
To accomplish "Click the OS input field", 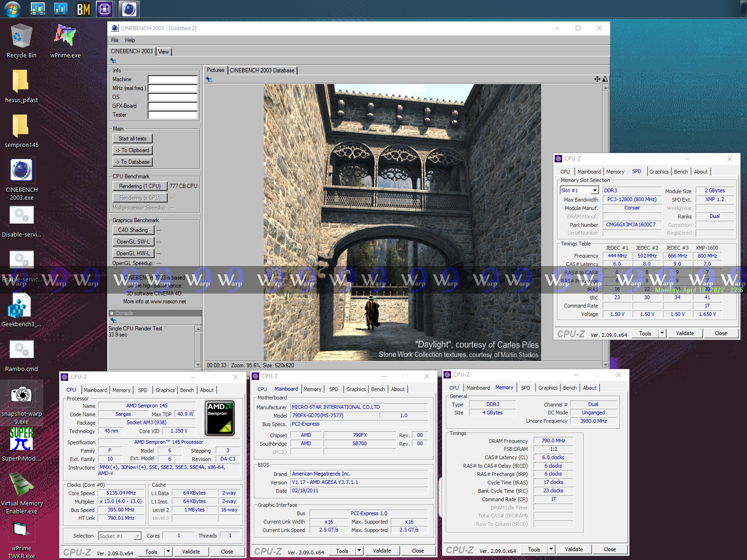I will pyautogui.click(x=173, y=97).
